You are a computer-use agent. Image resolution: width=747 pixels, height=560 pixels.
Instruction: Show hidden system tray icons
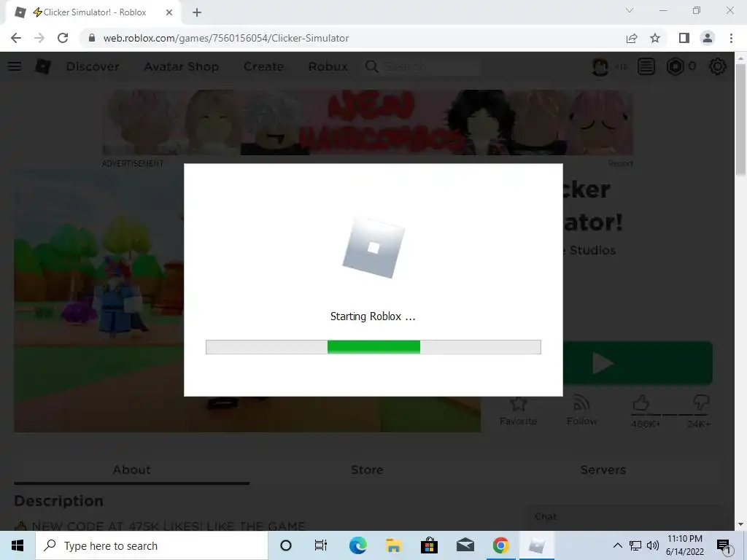pos(617,545)
